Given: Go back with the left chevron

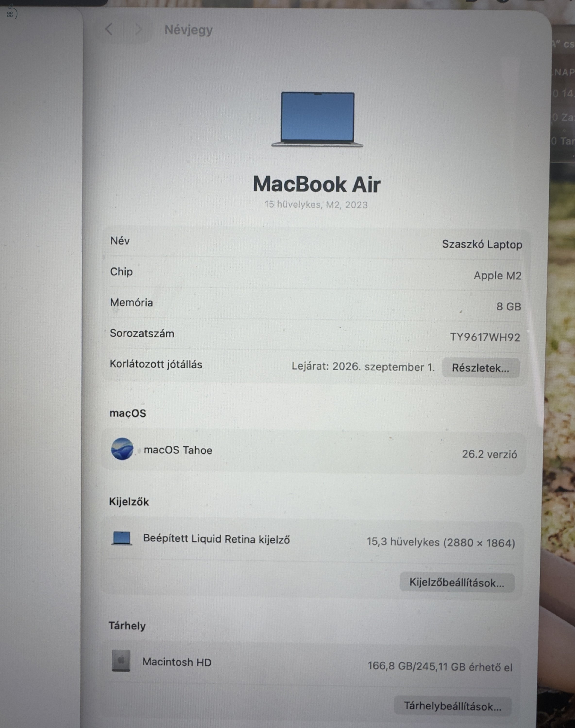Looking at the screenshot, I should [x=109, y=29].
